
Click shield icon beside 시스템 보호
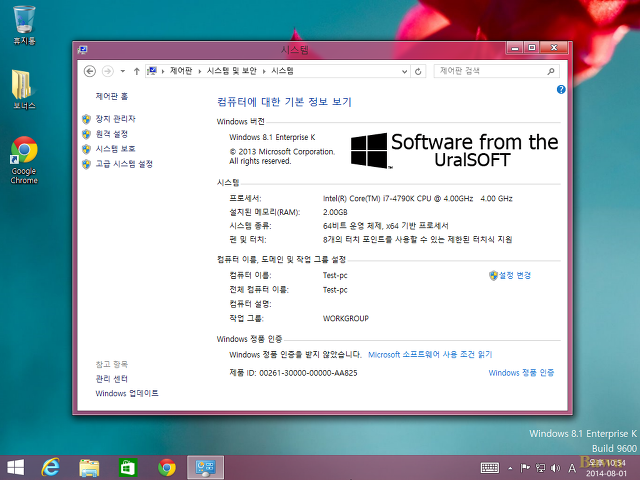pos(86,149)
